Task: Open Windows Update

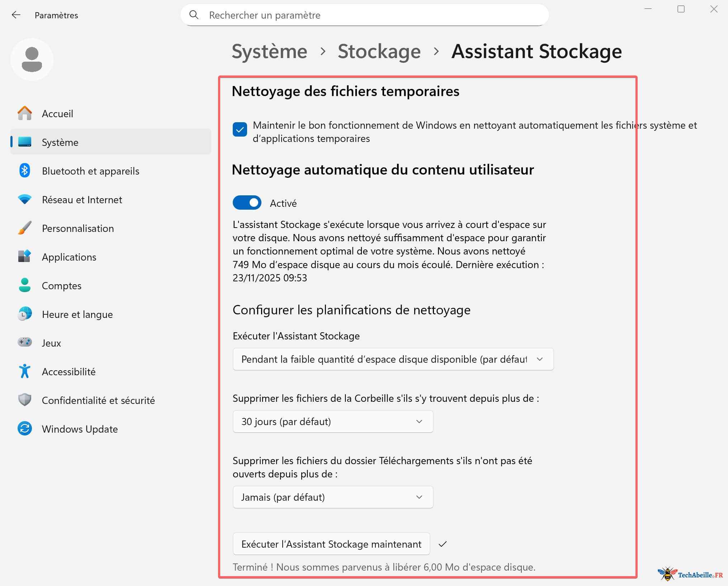Action: pos(79,429)
